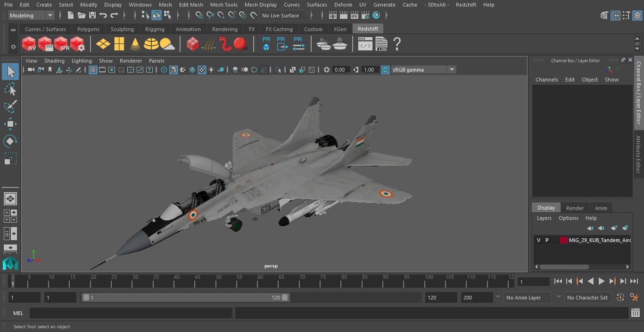Save scene floppy disk icon
Viewport: 644px width, 332px height.
tap(92, 16)
